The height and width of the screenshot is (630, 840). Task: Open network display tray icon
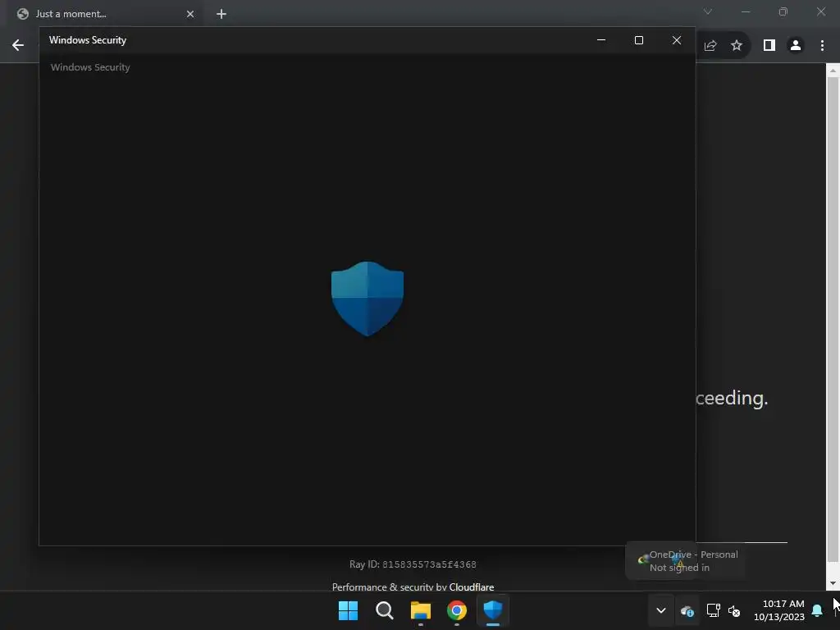[x=713, y=610]
